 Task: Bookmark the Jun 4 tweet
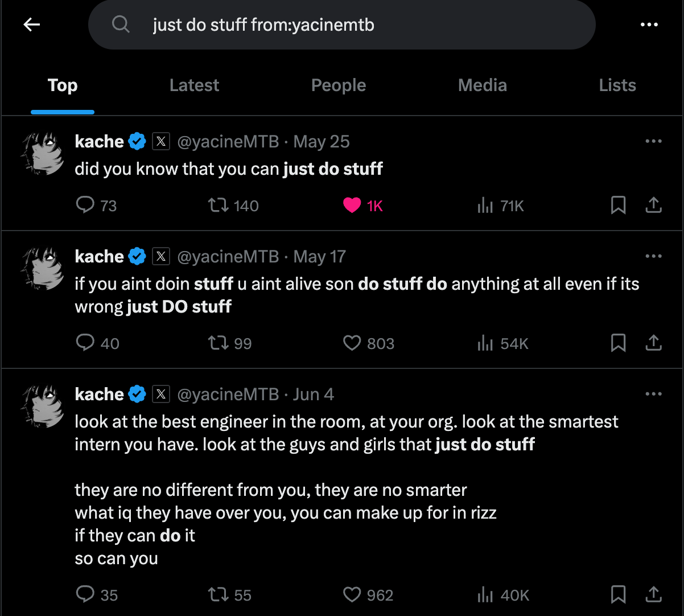click(x=618, y=595)
